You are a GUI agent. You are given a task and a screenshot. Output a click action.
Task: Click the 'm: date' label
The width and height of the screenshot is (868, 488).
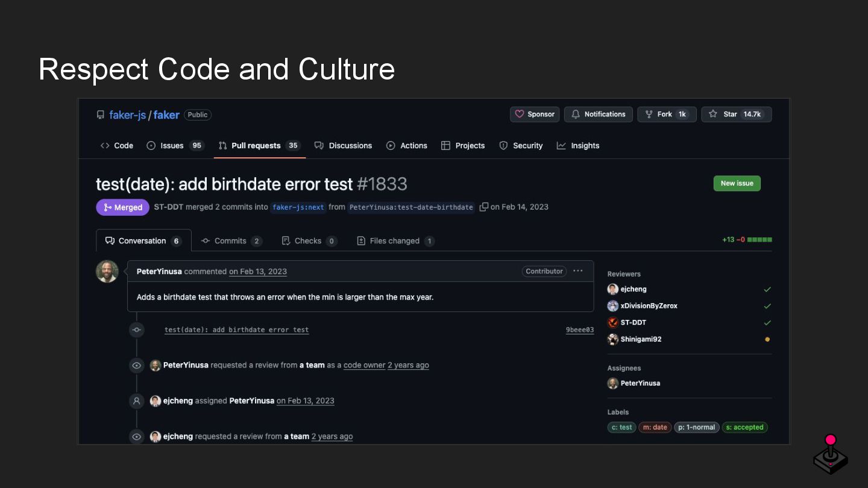(655, 427)
